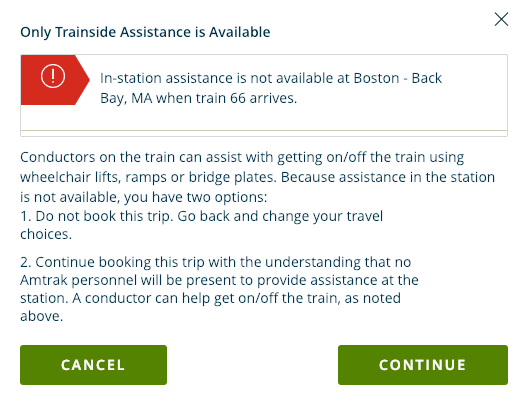Click the 'A conductor can help get on/off' line
This screenshot has width=519, height=401.
(x=210, y=298)
